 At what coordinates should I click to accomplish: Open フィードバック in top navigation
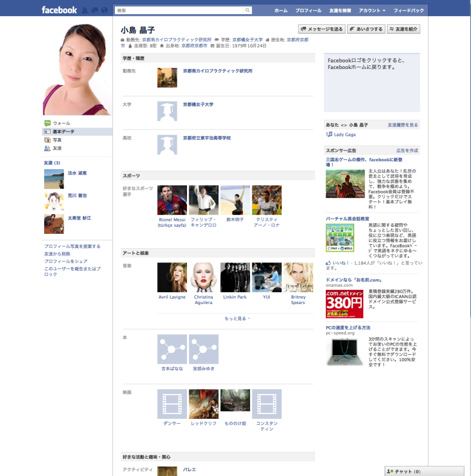[408, 10]
